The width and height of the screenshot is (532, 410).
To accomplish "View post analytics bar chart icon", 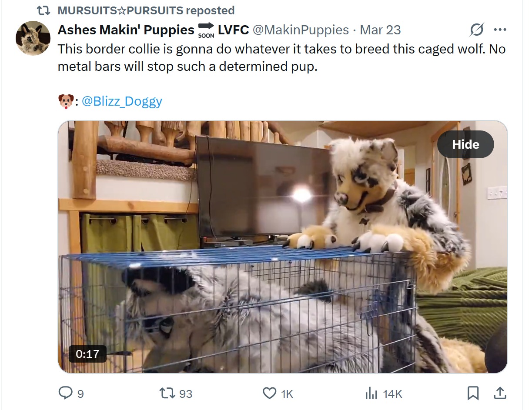I will [371, 393].
